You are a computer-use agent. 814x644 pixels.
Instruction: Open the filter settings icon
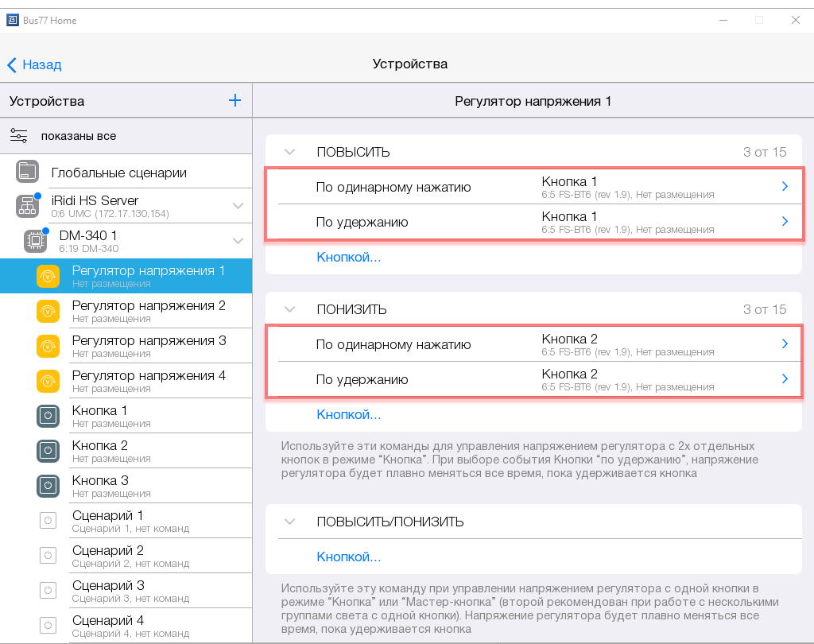click(x=19, y=136)
